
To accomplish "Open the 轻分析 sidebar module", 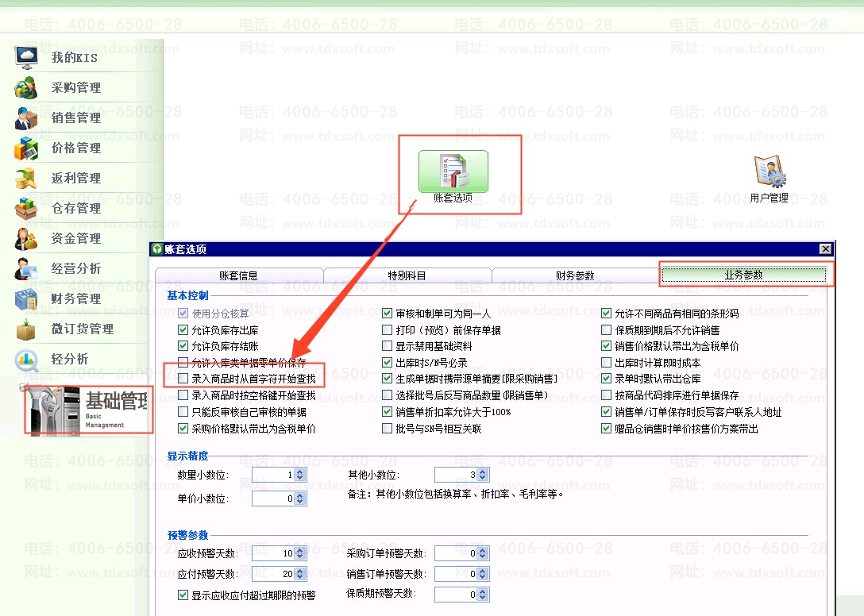I will click(x=26, y=359).
